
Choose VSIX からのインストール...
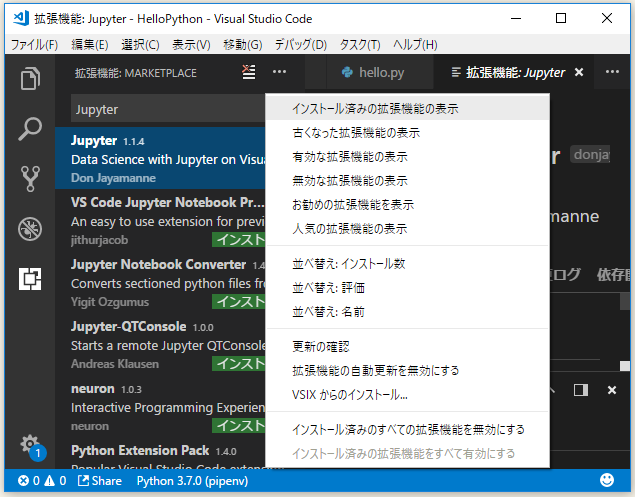point(407,395)
